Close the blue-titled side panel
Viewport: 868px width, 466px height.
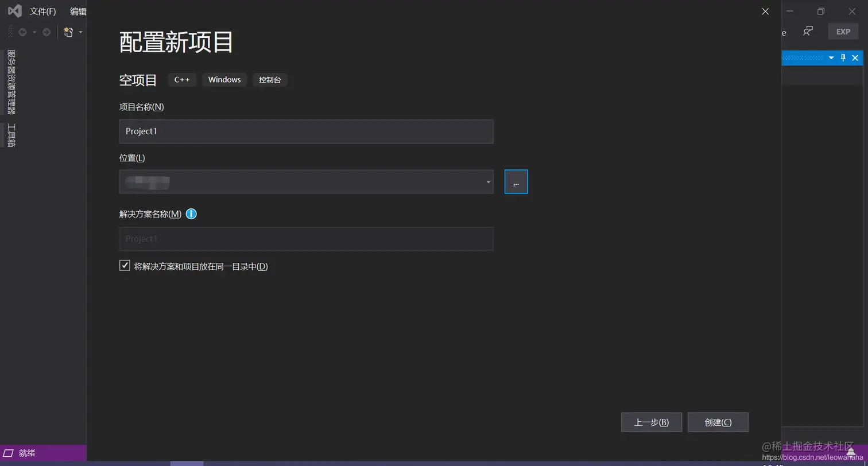point(855,58)
